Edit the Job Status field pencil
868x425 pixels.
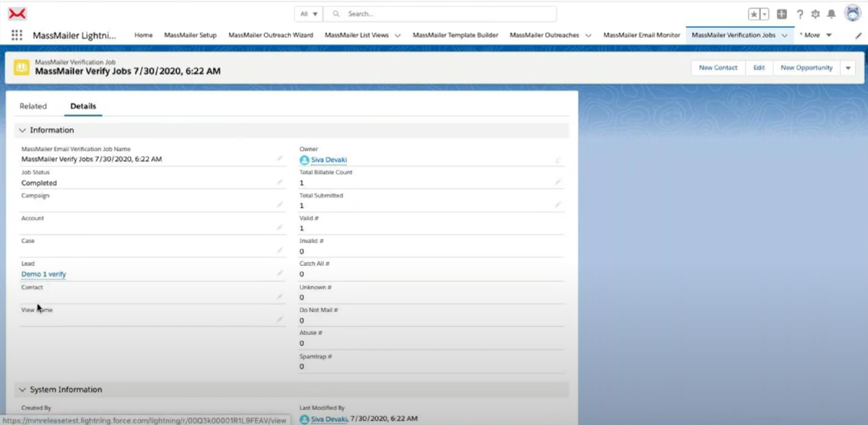[x=280, y=182]
